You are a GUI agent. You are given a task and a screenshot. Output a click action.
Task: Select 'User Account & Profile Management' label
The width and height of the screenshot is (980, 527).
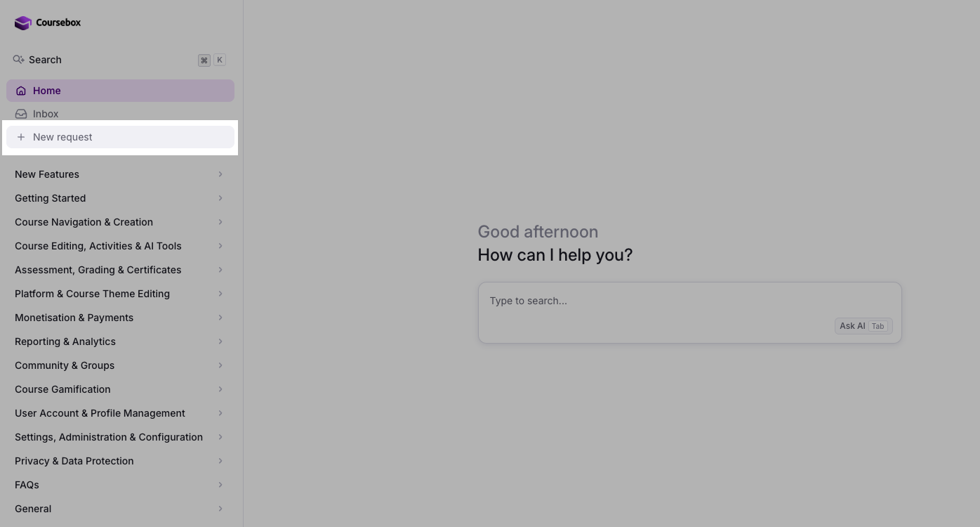(x=100, y=413)
